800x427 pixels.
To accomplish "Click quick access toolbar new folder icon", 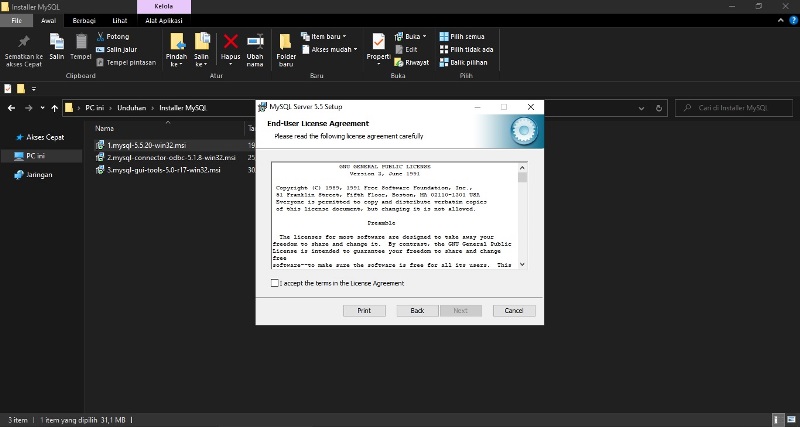I will (20, 89).
